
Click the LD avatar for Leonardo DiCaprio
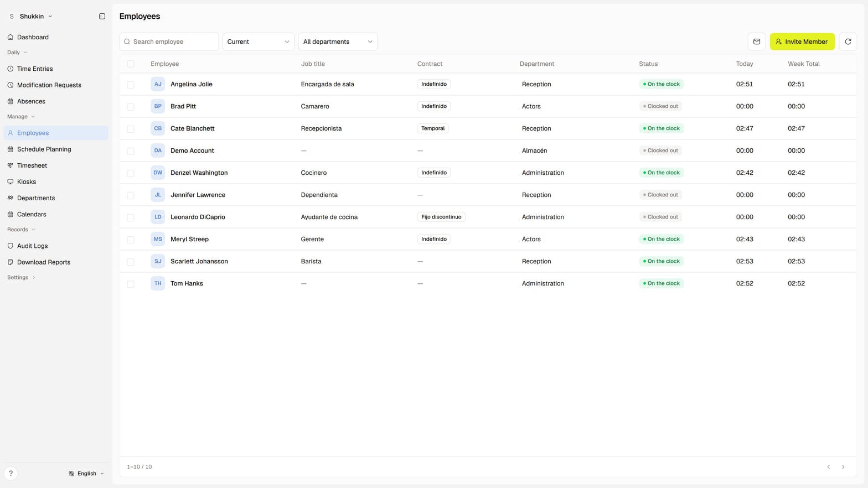(x=158, y=217)
